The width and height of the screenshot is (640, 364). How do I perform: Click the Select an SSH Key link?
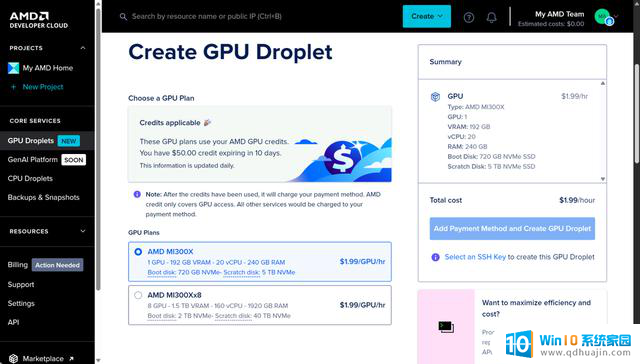475,257
